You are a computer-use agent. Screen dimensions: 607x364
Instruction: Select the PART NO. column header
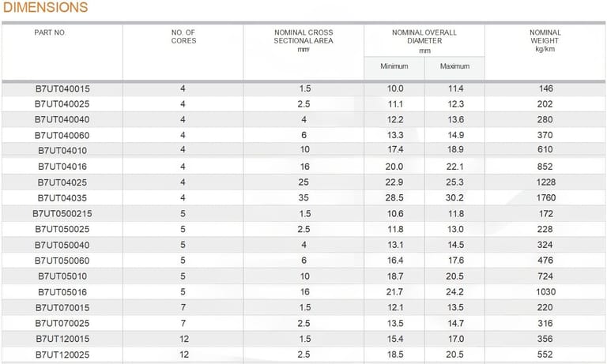(x=51, y=32)
